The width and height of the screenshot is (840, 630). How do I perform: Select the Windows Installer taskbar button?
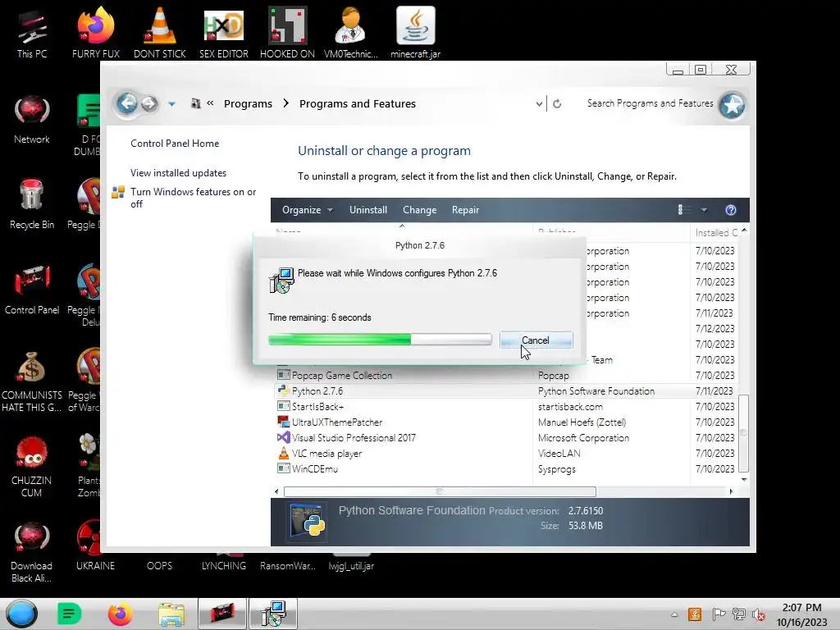tap(273, 614)
